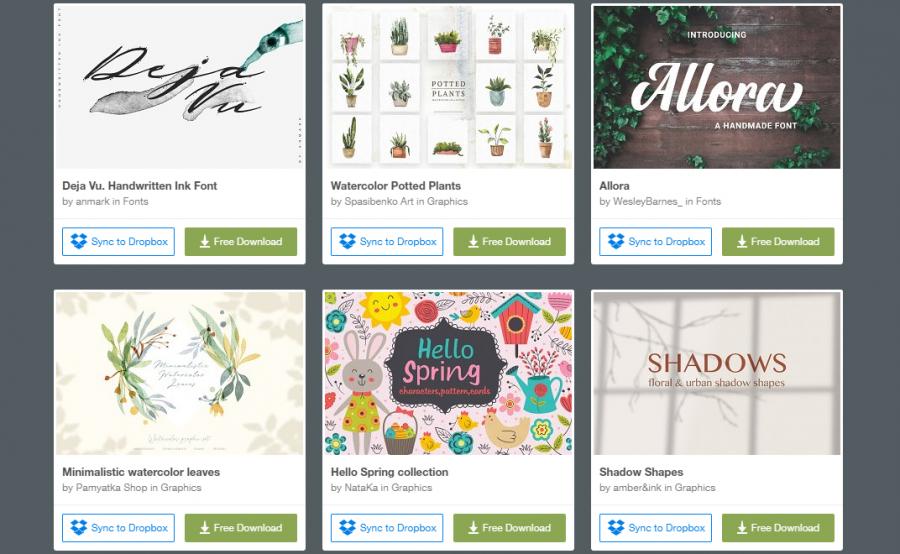Open the Shadows floral shapes preview image

717,373
